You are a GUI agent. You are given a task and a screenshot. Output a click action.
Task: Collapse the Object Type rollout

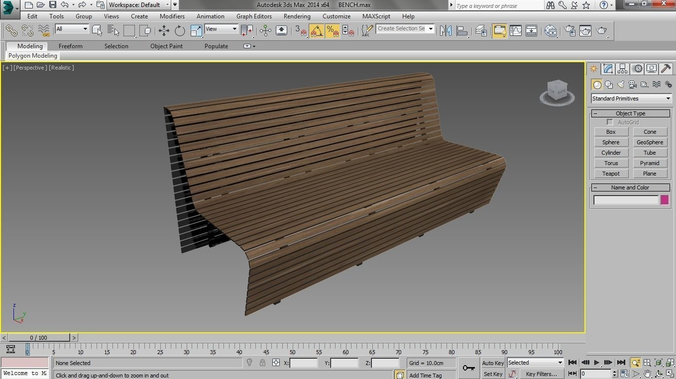(x=630, y=113)
